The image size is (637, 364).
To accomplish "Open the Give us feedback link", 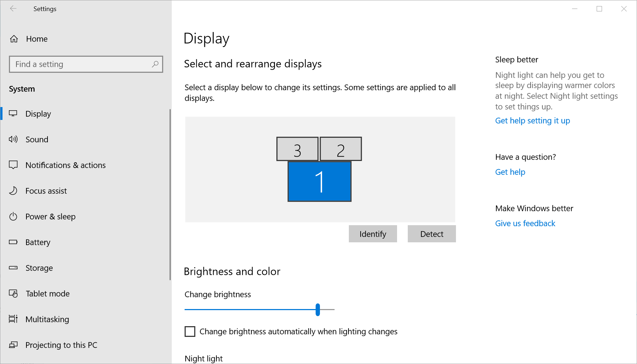I will click(525, 223).
